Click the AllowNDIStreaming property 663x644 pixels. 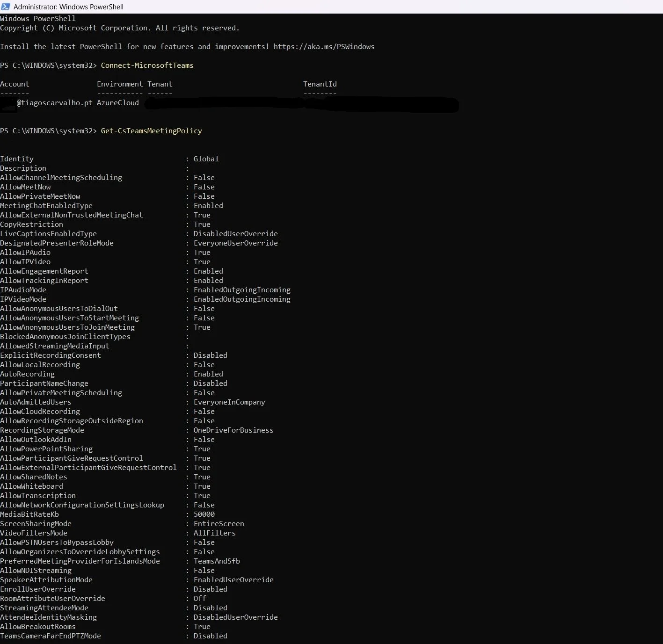click(36, 571)
